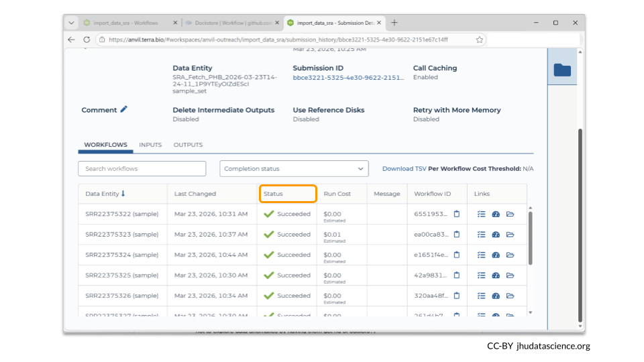Click the Download TSV link
Screen dimensions: 644x362
(x=404, y=169)
